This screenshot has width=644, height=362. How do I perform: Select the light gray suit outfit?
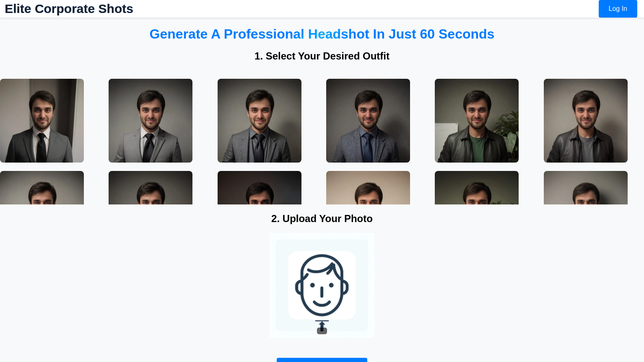pyautogui.click(x=150, y=120)
